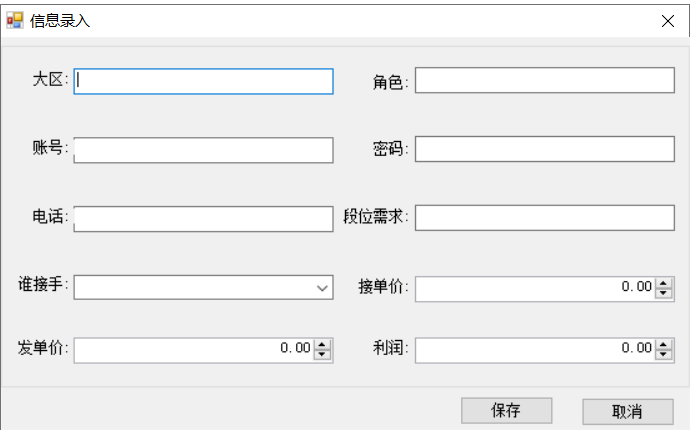The height and width of the screenshot is (434, 691).
Task: Click the 信息录入 window icon in title bar
Action: coord(15,20)
